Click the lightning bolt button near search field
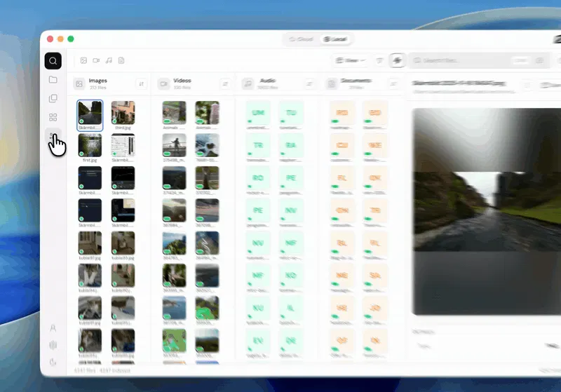561x392 pixels. tap(397, 60)
